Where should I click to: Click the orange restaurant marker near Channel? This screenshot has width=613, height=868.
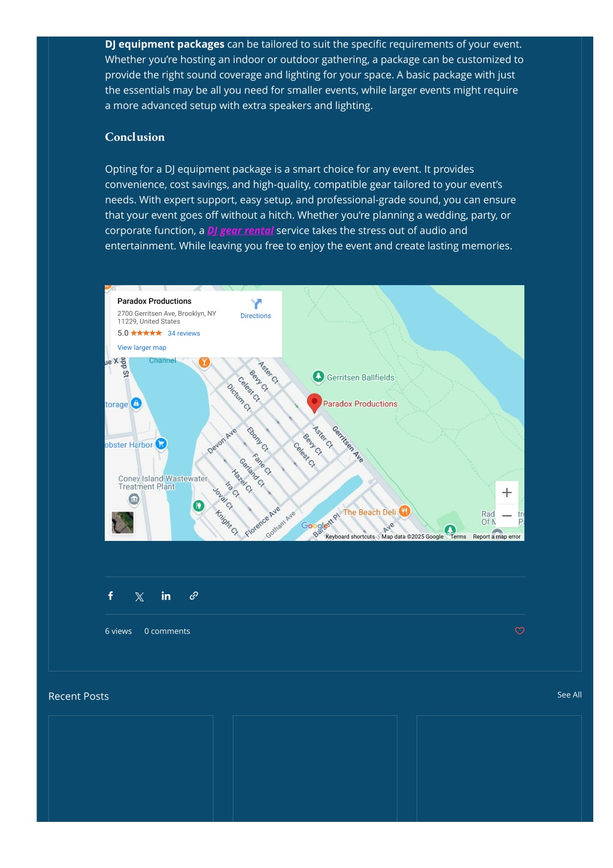click(x=204, y=362)
